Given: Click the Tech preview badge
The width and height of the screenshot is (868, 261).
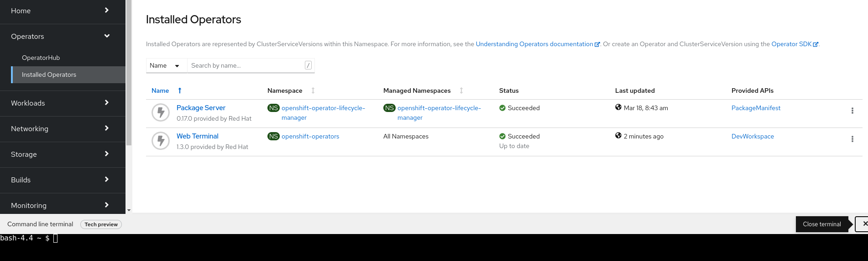Looking at the screenshot, I should coord(101,224).
